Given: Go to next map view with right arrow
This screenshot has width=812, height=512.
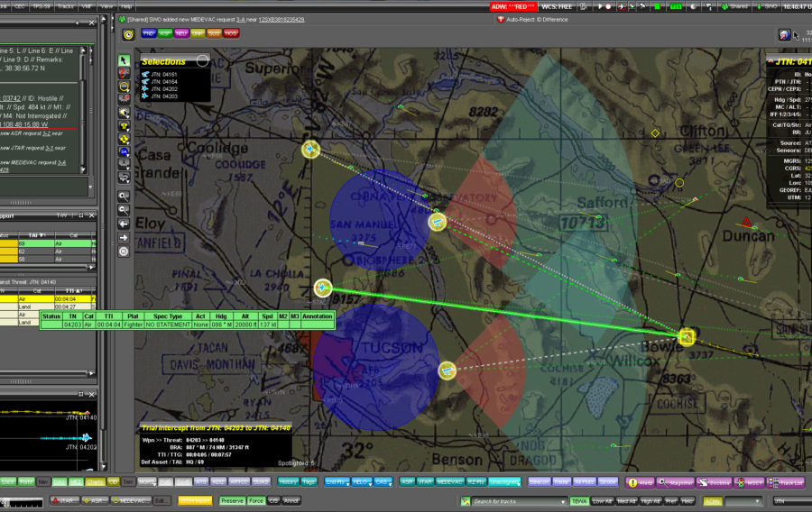Looking at the screenshot, I should pos(124,238).
